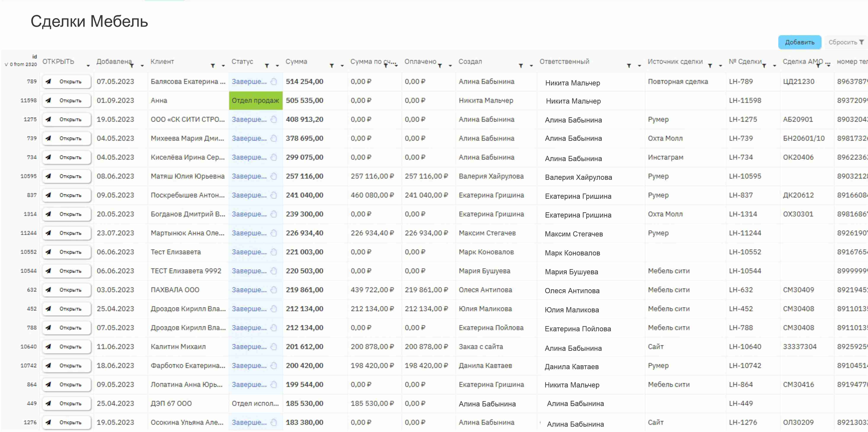Select client Матяш Юлия Юрьевна
The height and width of the screenshot is (432, 868).
click(188, 176)
